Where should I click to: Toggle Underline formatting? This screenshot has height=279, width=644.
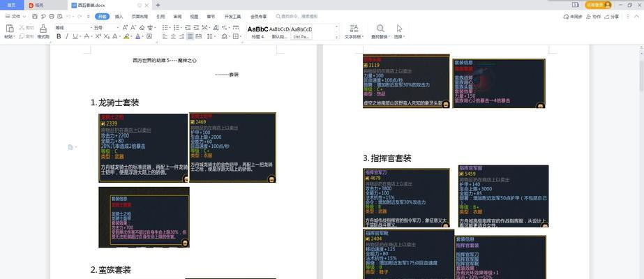(76, 36)
